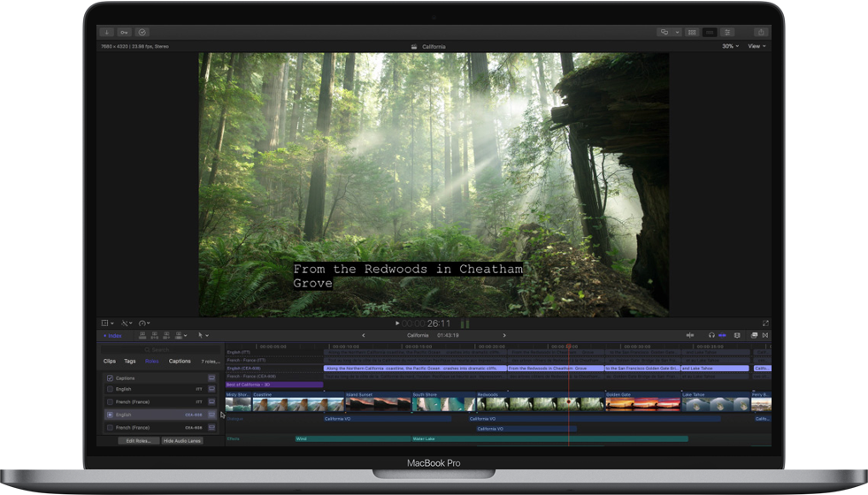
Task: Switch to the Clips index tab
Action: tap(110, 362)
